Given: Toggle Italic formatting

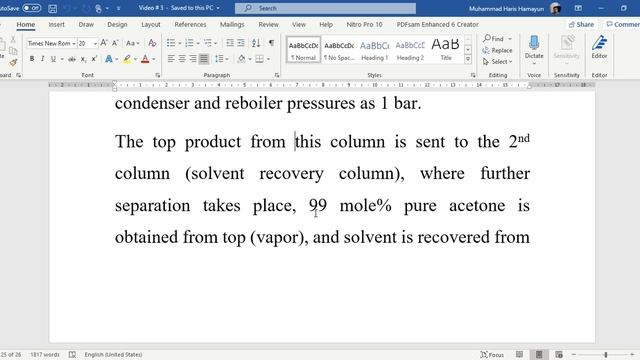Looking at the screenshot, I should pyautogui.click(x=42, y=59).
